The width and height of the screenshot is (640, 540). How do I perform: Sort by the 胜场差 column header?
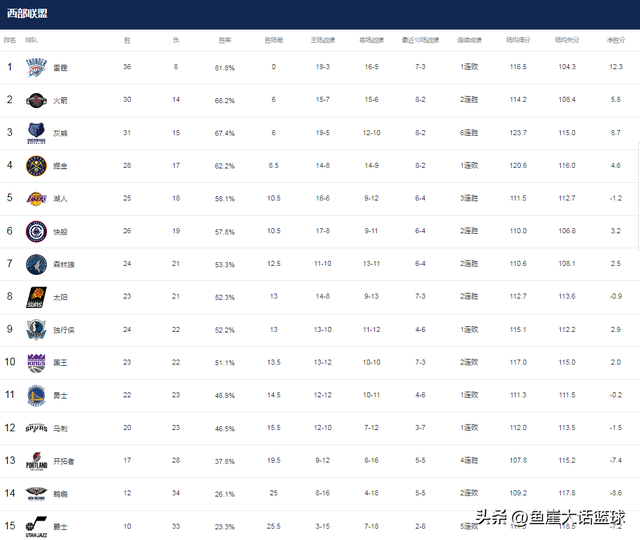tap(273, 40)
